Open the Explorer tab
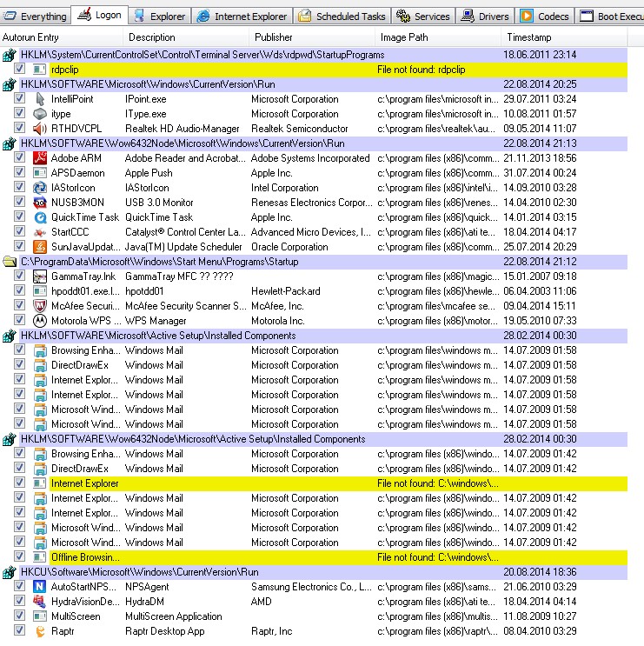Image resolution: width=644 pixels, height=646 pixels. 160,17
